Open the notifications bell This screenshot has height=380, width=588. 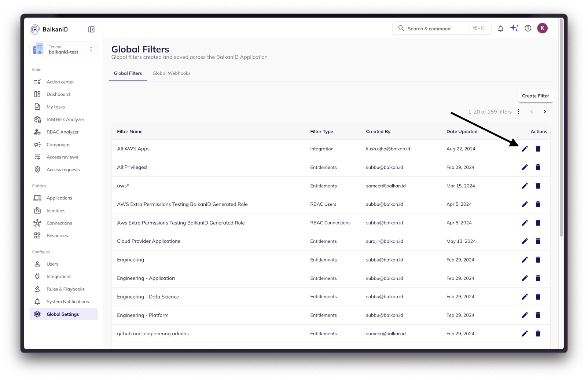coord(500,29)
